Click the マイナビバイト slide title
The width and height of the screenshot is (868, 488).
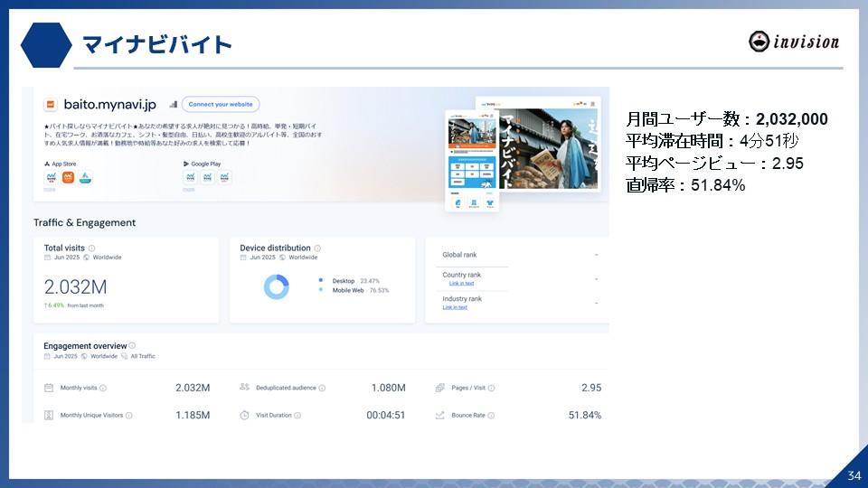pos(157,45)
